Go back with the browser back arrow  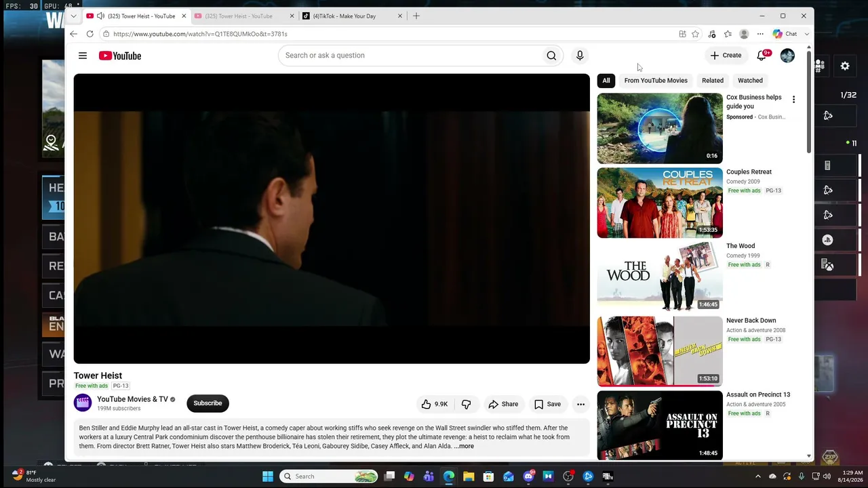73,34
